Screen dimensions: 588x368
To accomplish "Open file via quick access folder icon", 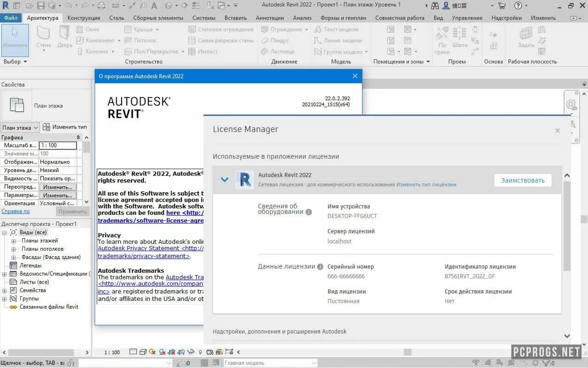I will (29, 6).
